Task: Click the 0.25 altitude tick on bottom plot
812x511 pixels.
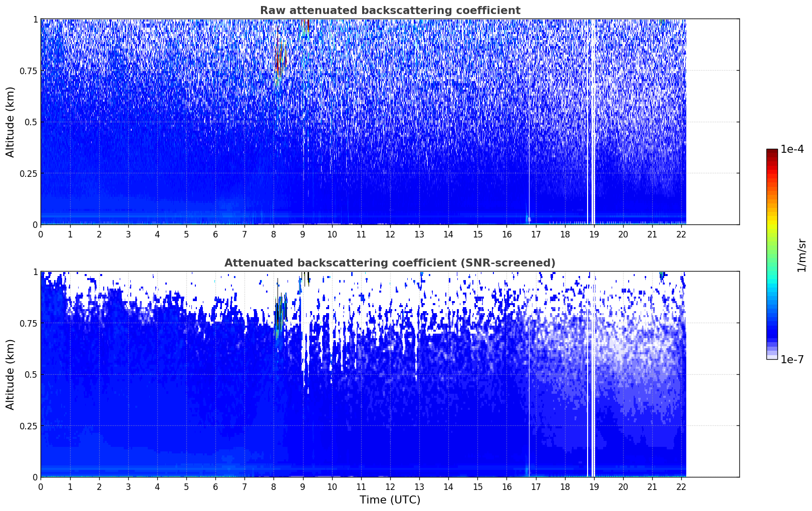Action: (30, 426)
